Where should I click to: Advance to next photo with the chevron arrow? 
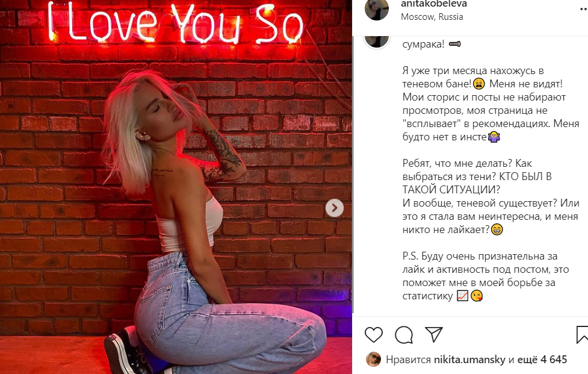point(334,207)
